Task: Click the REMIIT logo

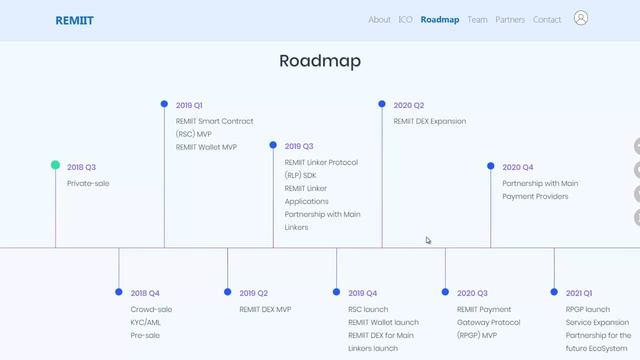Action: point(75,20)
